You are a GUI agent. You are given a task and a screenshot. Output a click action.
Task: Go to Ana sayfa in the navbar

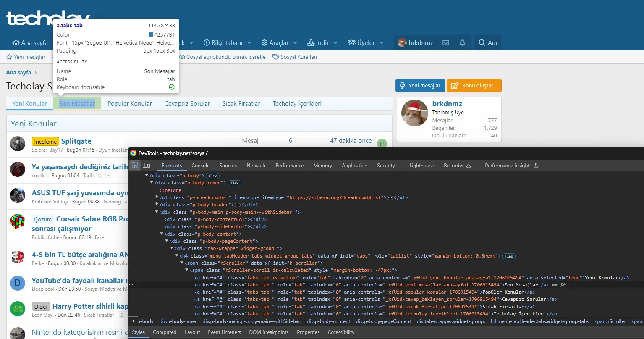click(x=30, y=43)
